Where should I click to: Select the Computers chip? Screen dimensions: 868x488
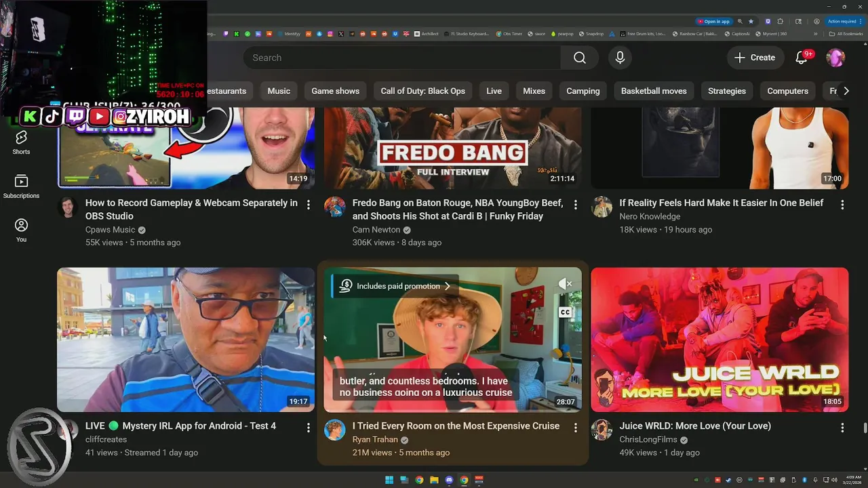[788, 91]
